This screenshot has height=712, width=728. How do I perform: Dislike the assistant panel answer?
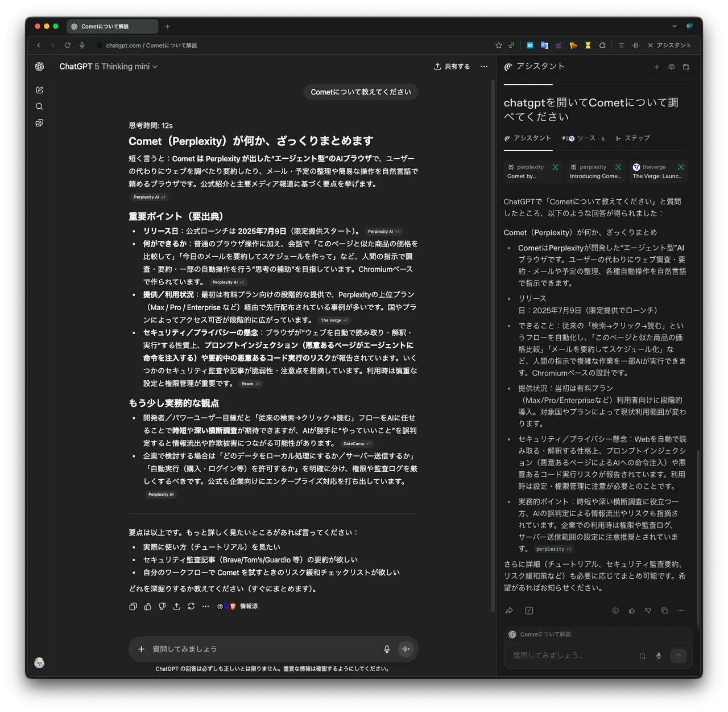pos(648,611)
